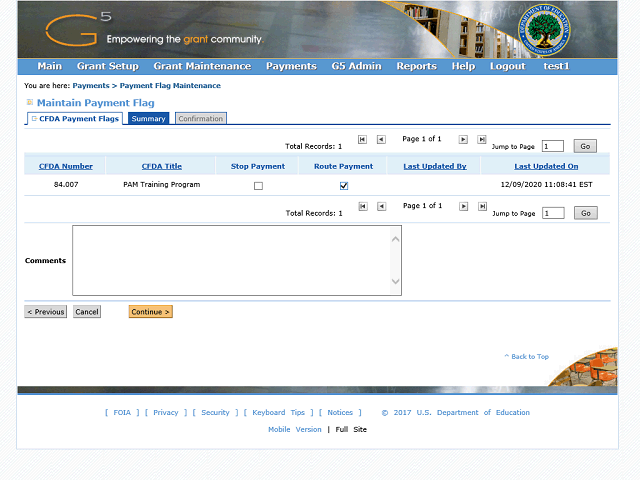640x480 pixels.
Task: Sort by CFDA Number column
Action: coord(66,167)
